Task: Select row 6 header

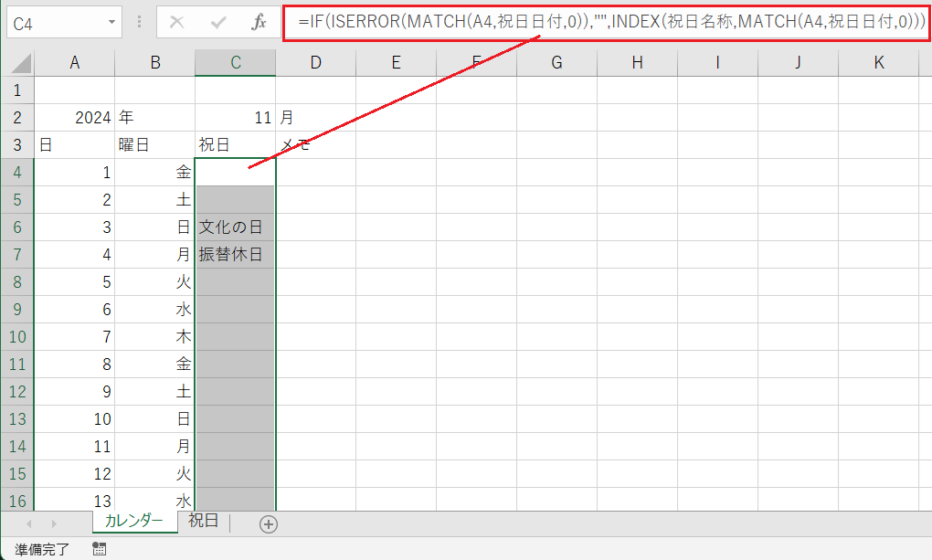Action: click(x=16, y=227)
